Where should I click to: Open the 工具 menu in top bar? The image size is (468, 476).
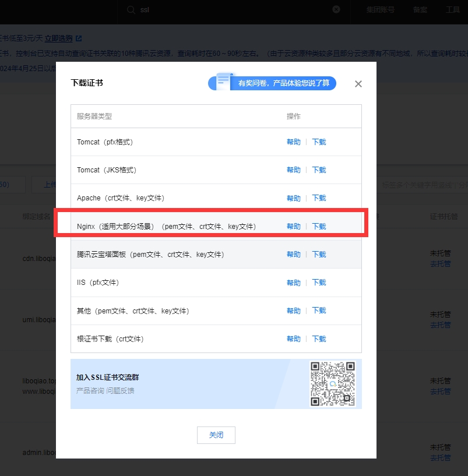(x=452, y=10)
